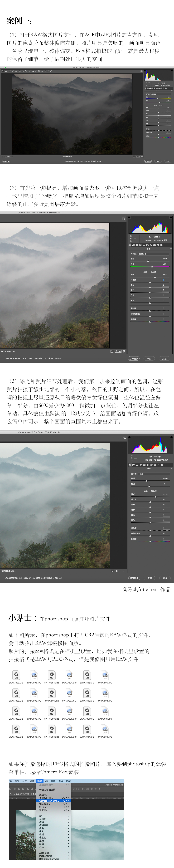
Task: Swap before/after settings in the 色温 6600 window
Action: [116, 351]
